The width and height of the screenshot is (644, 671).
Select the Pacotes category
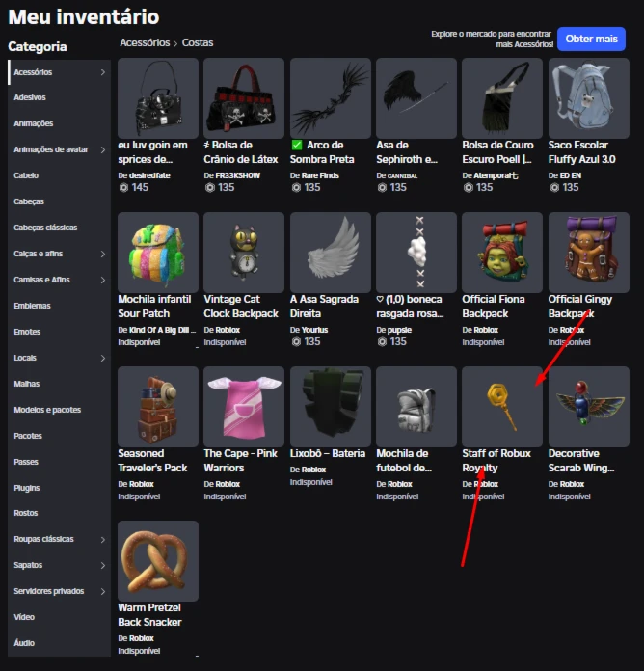[x=59, y=436]
